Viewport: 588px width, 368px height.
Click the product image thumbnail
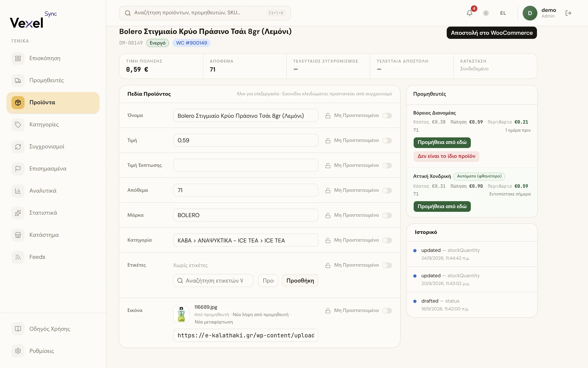coord(181,314)
